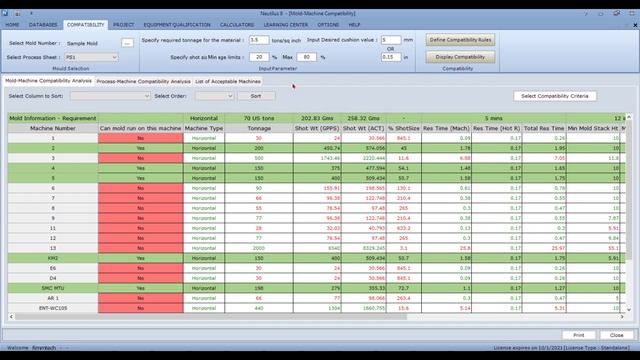Click the quick access toolbar icon beside app logo

pos(18,13)
